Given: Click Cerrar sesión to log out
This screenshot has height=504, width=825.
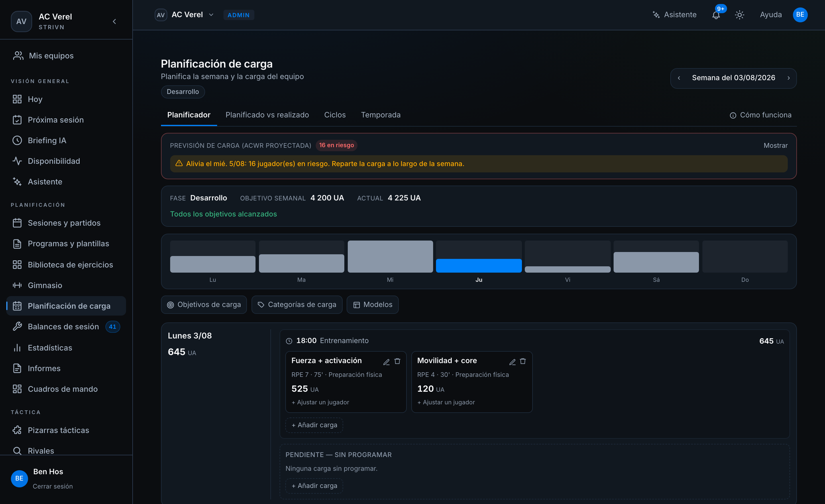Looking at the screenshot, I should [53, 486].
